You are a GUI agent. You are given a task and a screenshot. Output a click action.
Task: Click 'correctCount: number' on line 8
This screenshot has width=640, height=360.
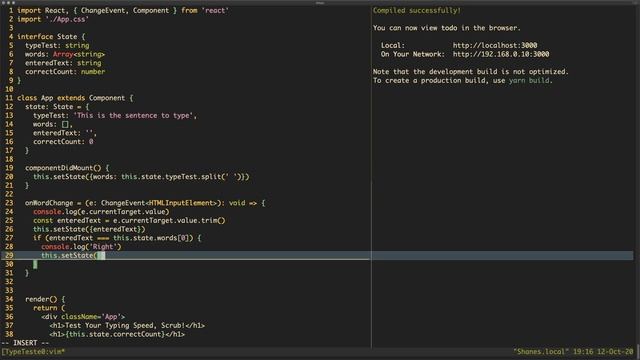(65, 72)
